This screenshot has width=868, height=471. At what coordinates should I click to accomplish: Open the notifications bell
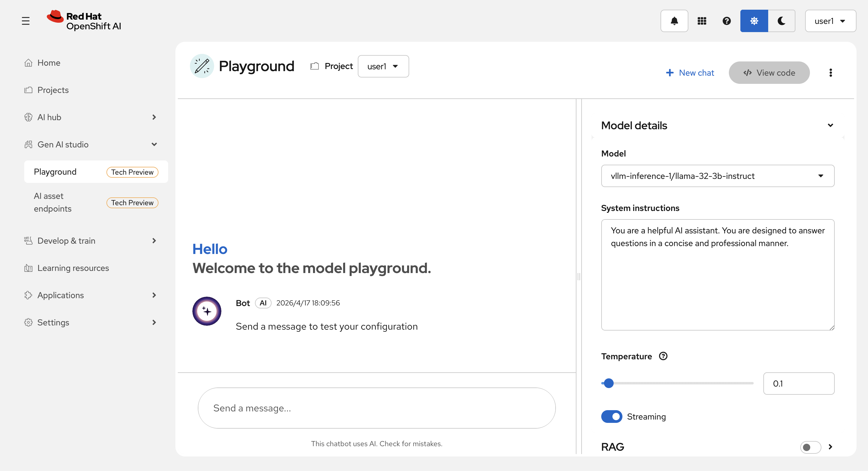(674, 21)
